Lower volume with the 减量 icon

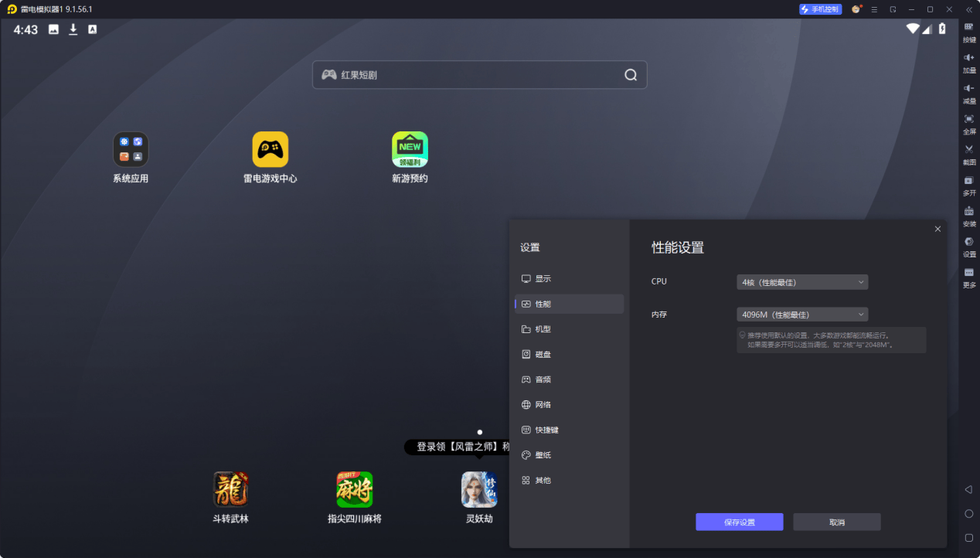point(968,94)
